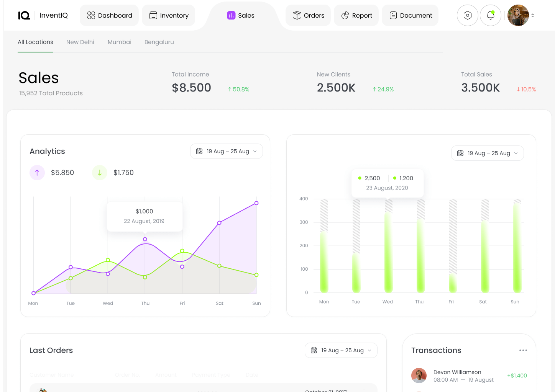
Task: Open the settings hexagon icon
Action: pyautogui.click(x=467, y=15)
